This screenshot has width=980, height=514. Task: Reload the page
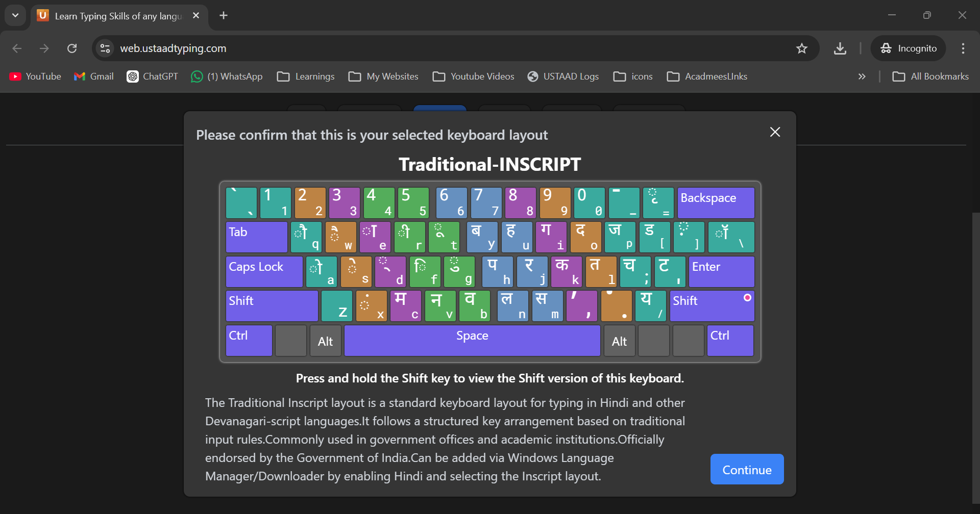coord(72,48)
